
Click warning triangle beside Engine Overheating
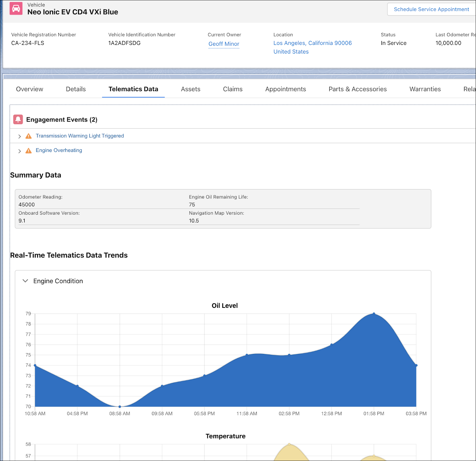coord(29,151)
